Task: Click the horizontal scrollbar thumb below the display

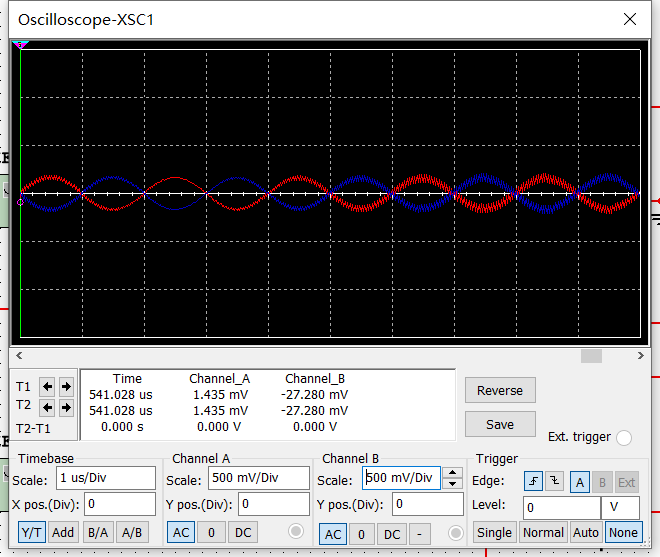Action: click(x=591, y=355)
